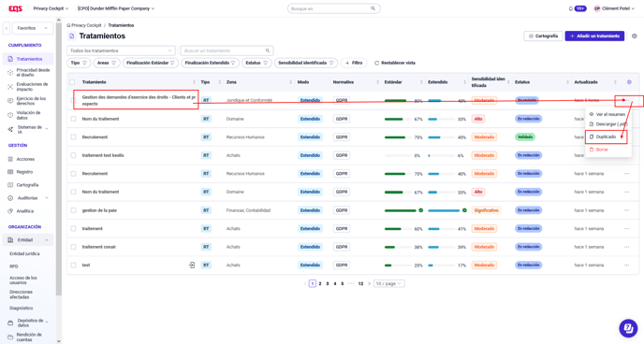Screen dimensions: 644x344
Task: Click the Cartografía button at top right
Action: 543,36
